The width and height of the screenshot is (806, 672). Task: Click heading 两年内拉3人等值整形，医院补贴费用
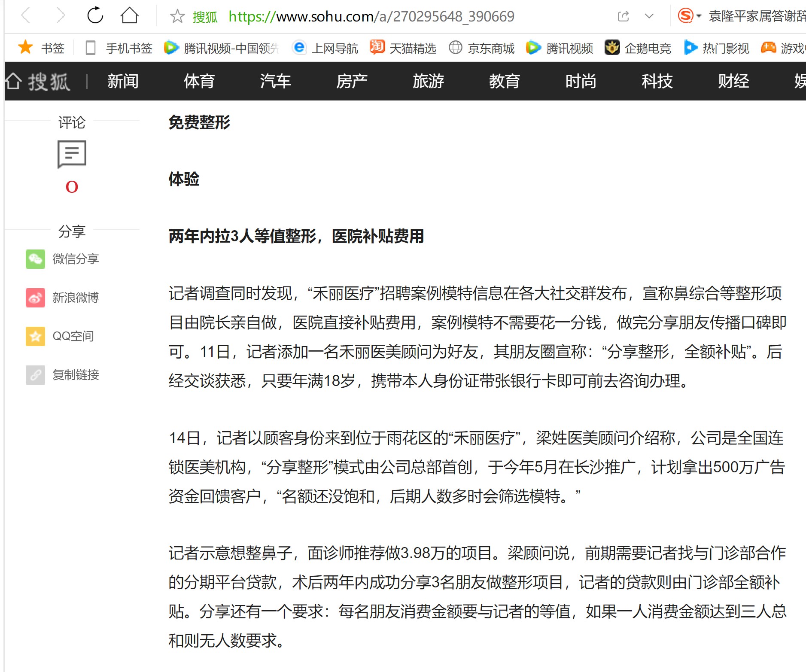[296, 236]
